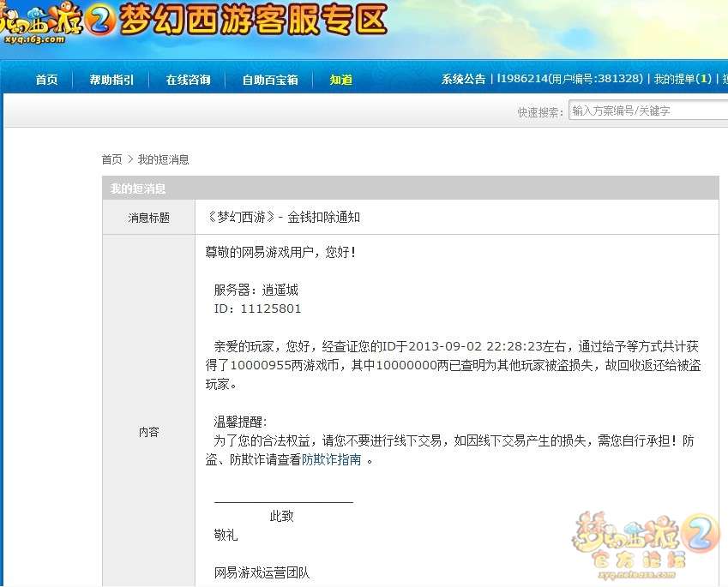Focus the 快速搜索 input field
Image resolution: width=728 pixels, height=587 pixels.
648,111
